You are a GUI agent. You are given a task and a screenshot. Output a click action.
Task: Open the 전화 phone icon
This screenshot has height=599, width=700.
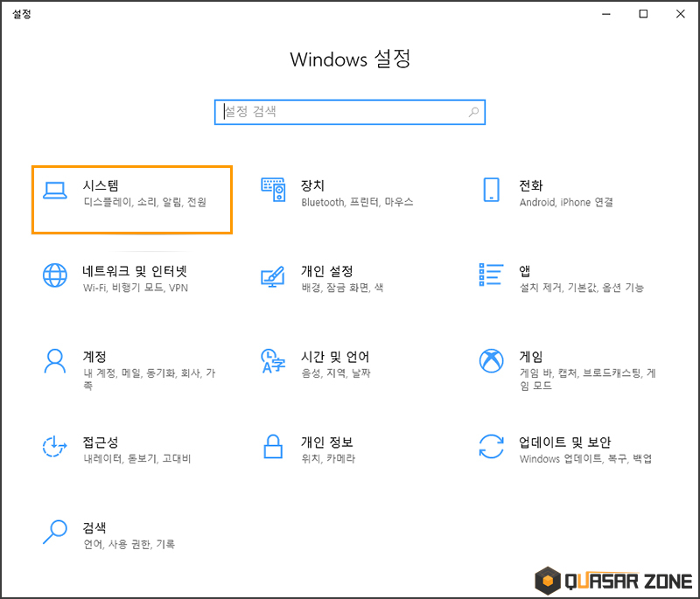pos(491,190)
